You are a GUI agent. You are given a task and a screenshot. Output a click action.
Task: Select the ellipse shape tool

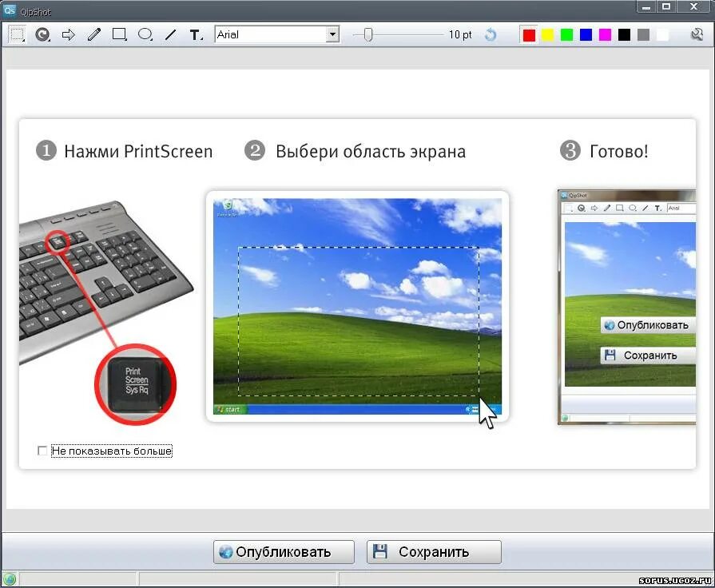(145, 34)
